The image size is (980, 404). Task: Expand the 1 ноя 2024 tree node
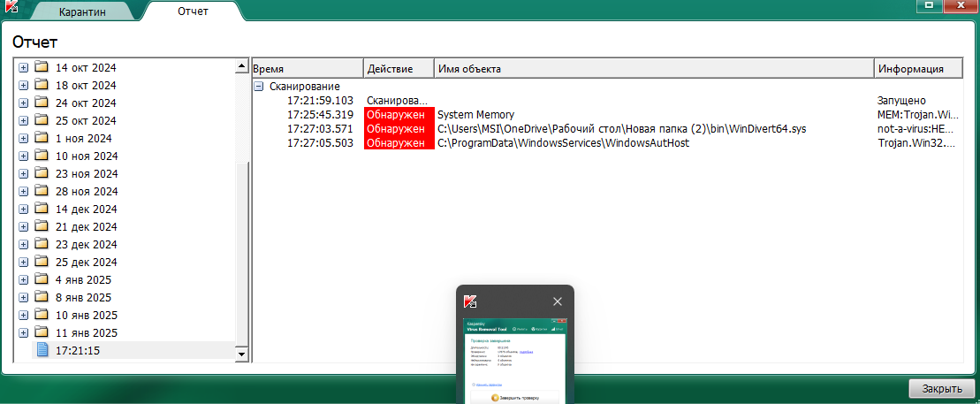point(24,138)
